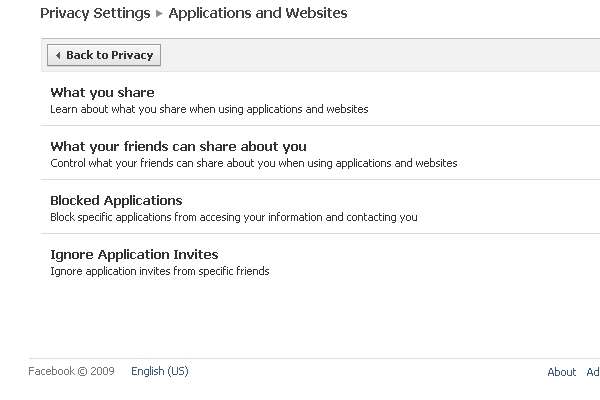Click the Back to Privacy button

point(104,55)
